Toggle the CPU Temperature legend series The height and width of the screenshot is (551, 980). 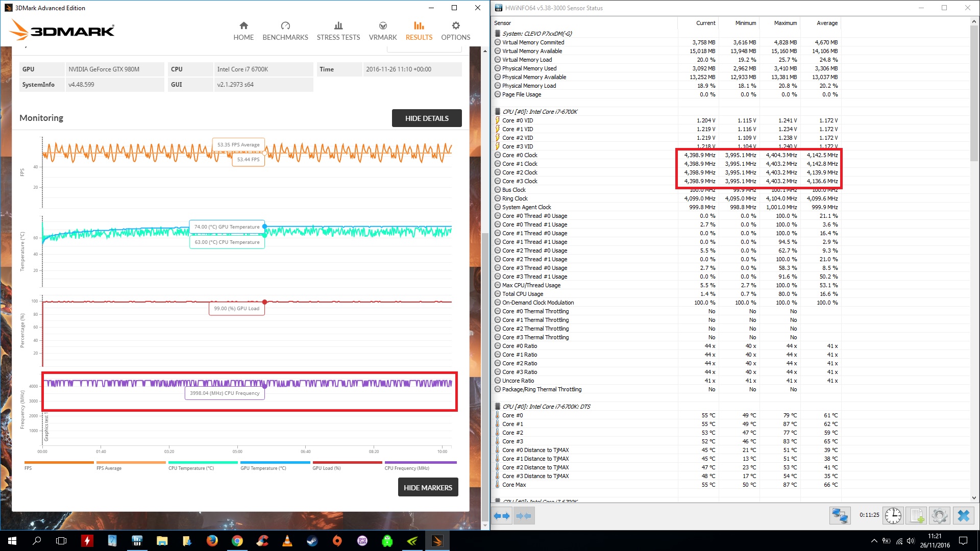click(203, 466)
